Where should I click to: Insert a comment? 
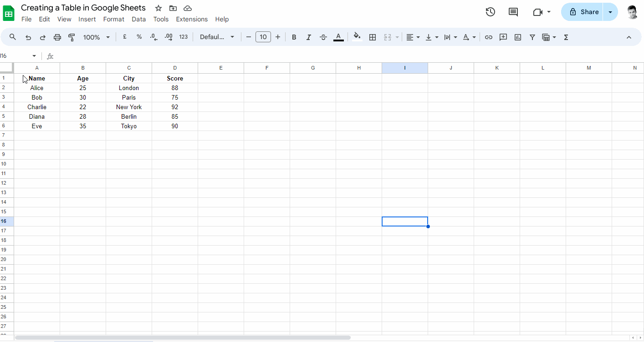tap(503, 37)
